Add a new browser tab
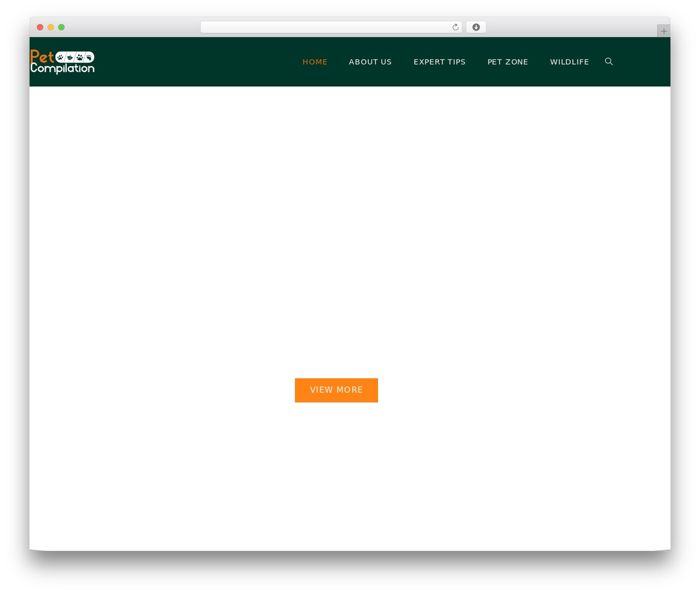This screenshot has width=700, height=593. (x=663, y=31)
